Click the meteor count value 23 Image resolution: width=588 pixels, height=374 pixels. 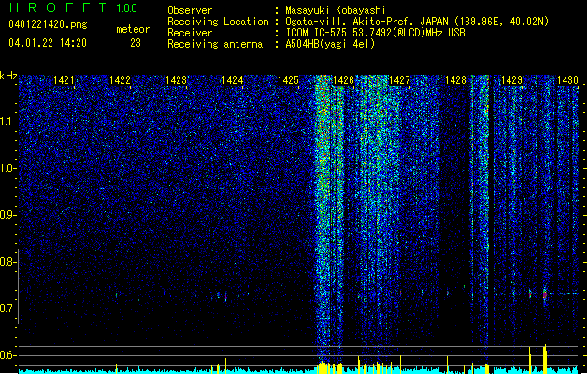click(x=136, y=43)
